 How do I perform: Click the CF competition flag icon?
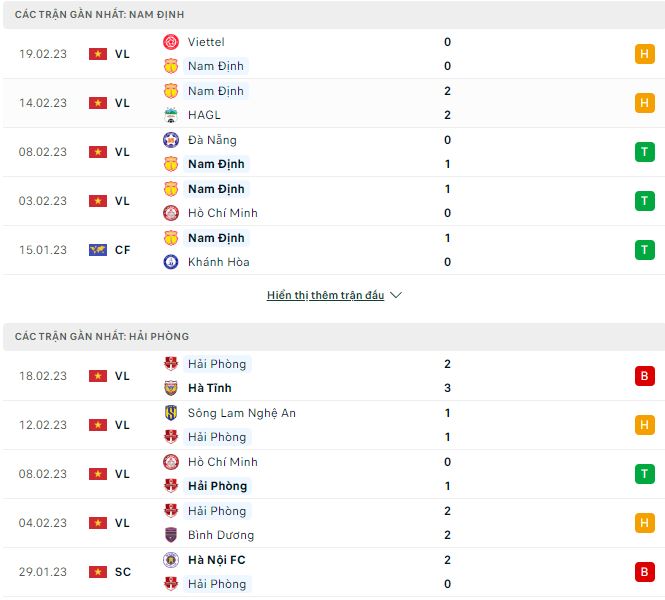click(x=98, y=250)
